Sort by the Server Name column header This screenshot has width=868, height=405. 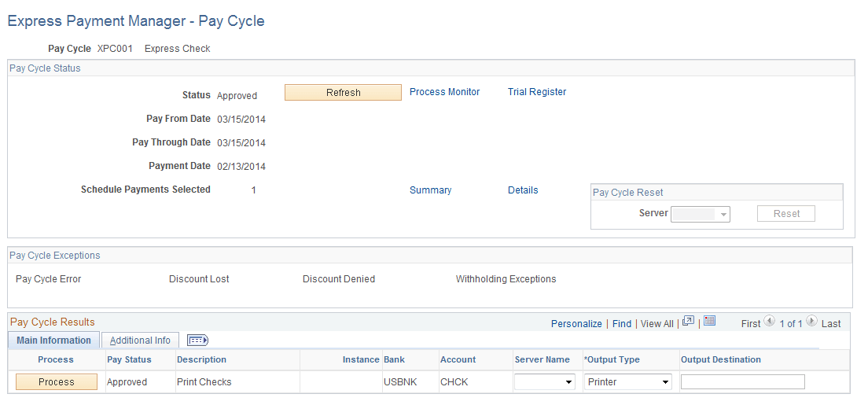pyautogui.click(x=542, y=359)
